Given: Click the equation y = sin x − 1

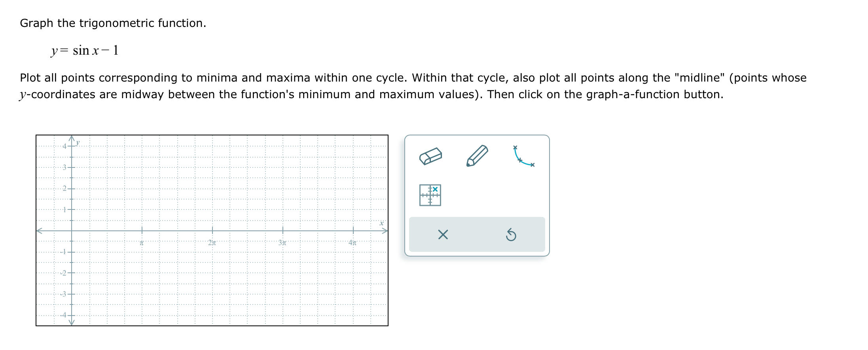Looking at the screenshot, I should pyautogui.click(x=85, y=51).
